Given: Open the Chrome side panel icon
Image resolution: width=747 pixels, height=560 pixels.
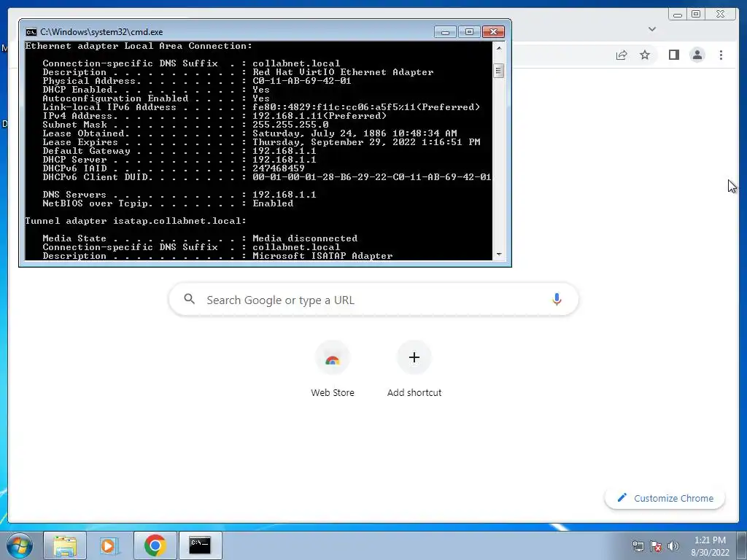Looking at the screenshot, I should [x=673, y=55].
